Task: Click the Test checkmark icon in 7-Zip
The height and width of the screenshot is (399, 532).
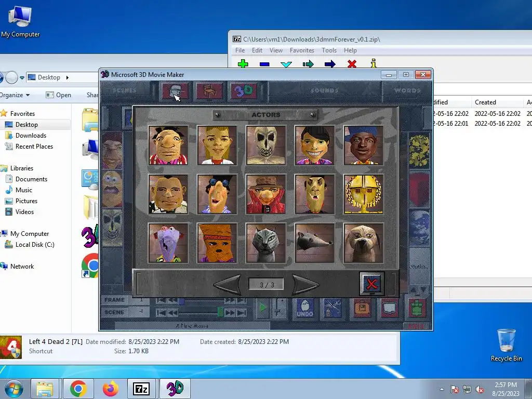Action: [286, 64]
